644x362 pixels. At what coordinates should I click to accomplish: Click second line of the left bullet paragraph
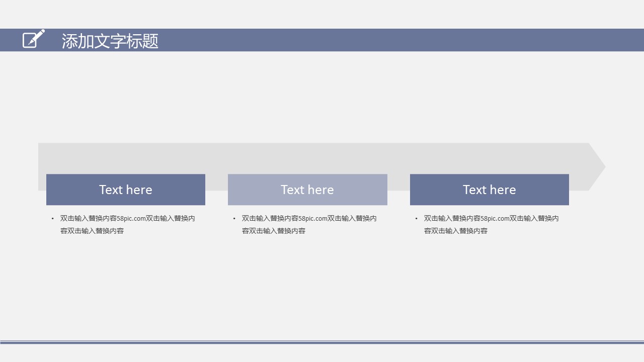coord(92,231)
